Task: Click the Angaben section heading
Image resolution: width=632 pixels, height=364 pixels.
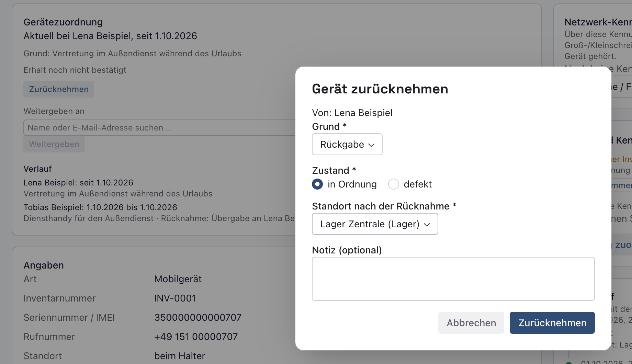Action: (x=44, y=265)
